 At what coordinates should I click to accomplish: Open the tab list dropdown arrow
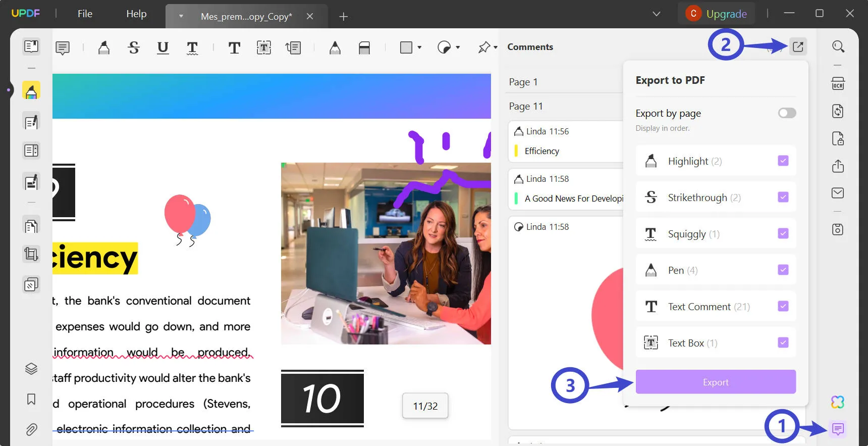(x=181, y=16)
